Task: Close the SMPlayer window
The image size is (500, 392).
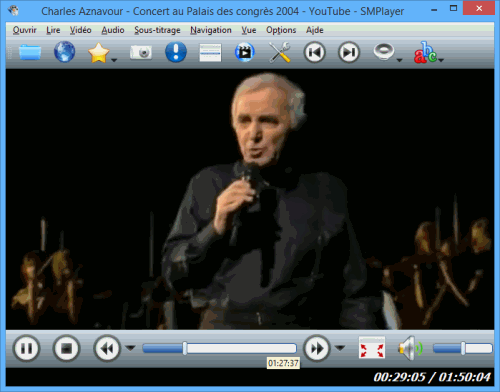Action: click(x=479, y=8)
